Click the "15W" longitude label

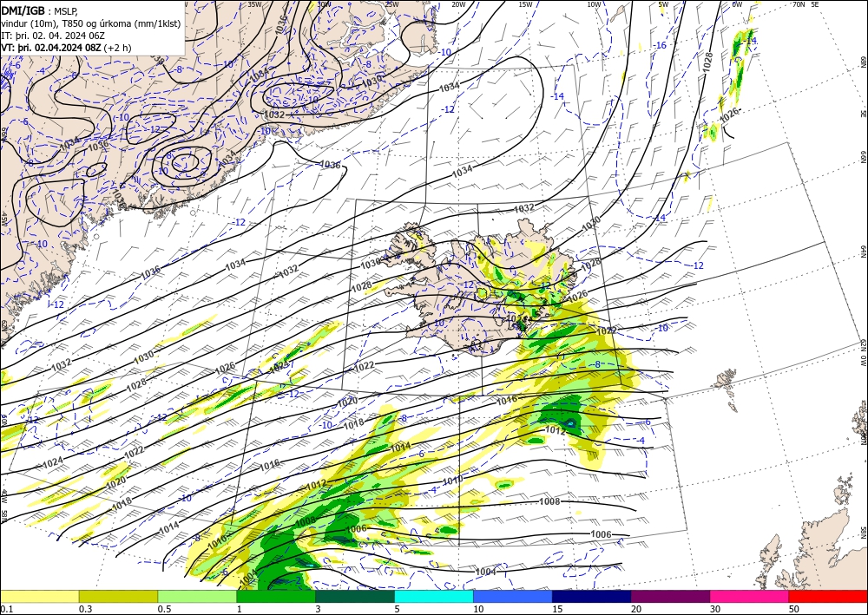525,3
